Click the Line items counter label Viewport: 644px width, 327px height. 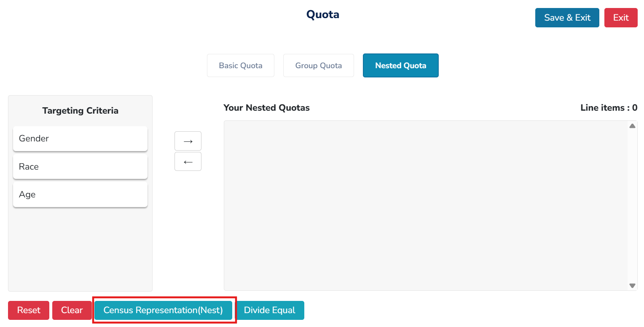[x=609, y=108]
